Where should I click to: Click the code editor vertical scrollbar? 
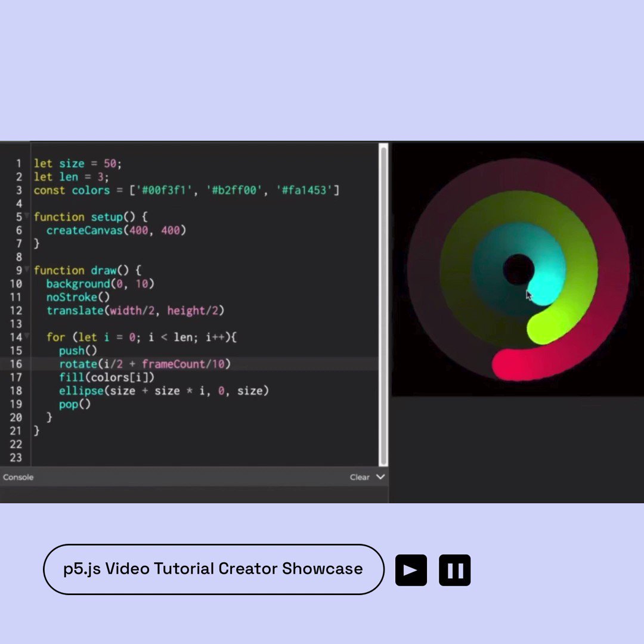[x=383, y=305]
